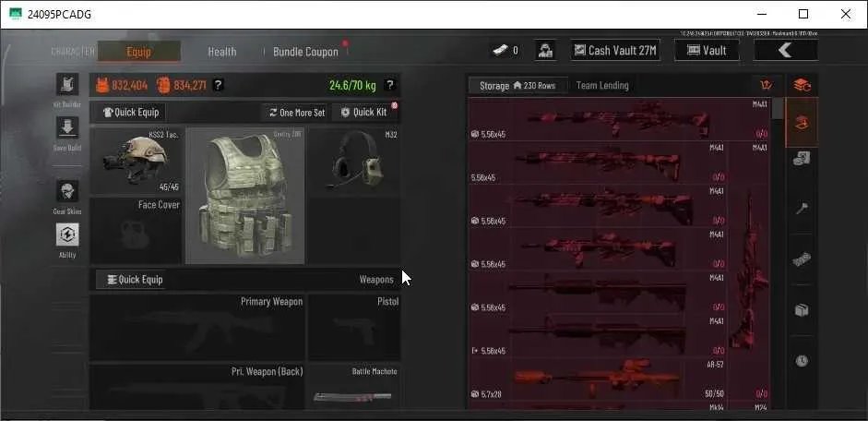Switch to the Team Lending tab
The height and width of the screenshot is (421, 868).
(x=602, y=86)
